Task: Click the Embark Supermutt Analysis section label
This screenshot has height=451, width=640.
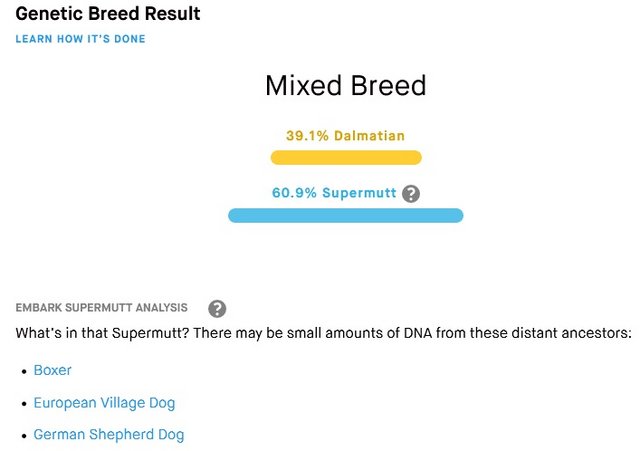Action: [x=102, y=307]
